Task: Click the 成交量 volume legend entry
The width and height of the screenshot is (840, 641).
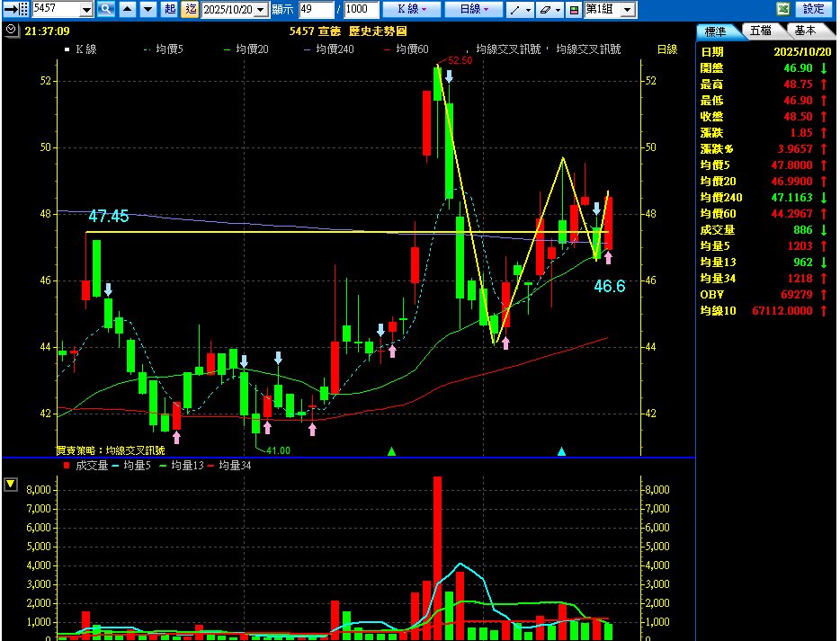Action: [85, 466]
